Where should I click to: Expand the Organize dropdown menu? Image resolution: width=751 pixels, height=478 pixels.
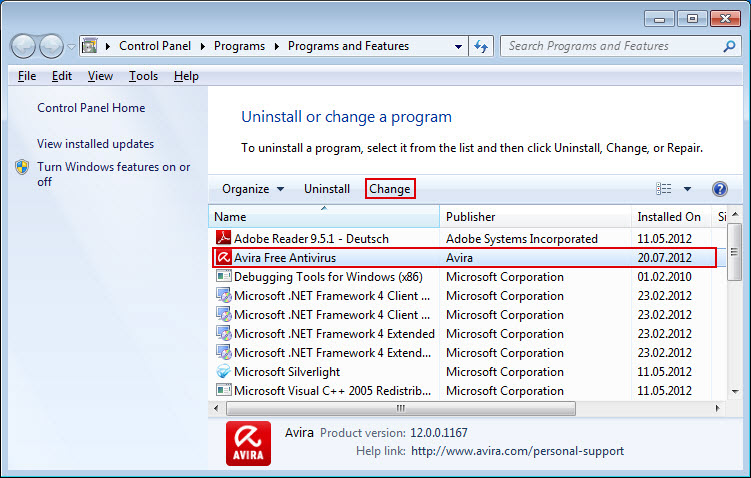(x=252, y=189)
